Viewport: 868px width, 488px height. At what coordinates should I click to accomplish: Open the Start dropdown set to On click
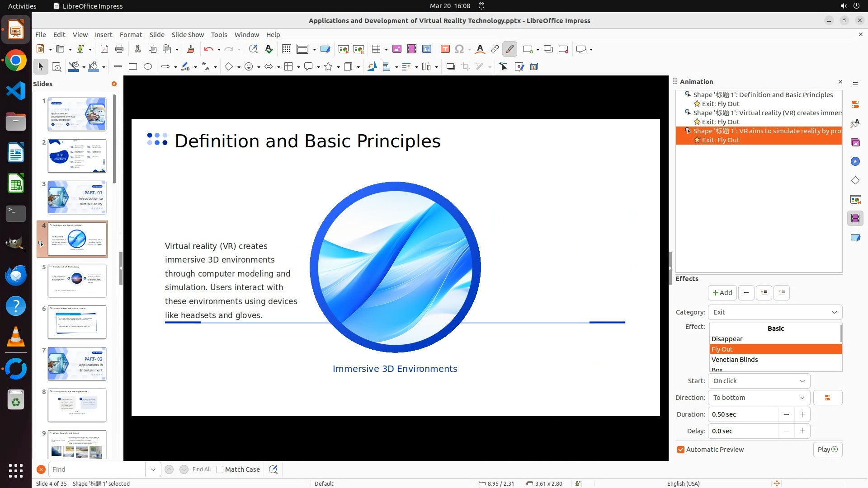coord(759,381)
